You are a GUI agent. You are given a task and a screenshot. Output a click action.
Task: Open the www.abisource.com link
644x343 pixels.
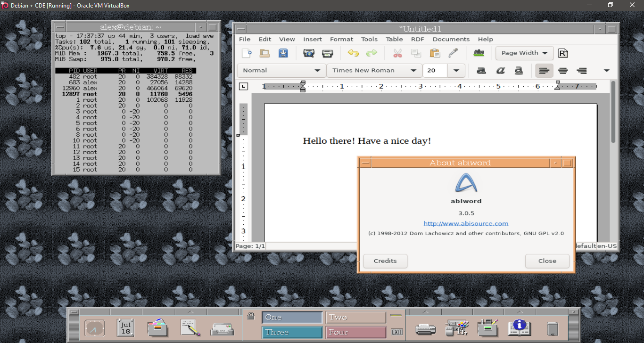(x=466, y=223)
